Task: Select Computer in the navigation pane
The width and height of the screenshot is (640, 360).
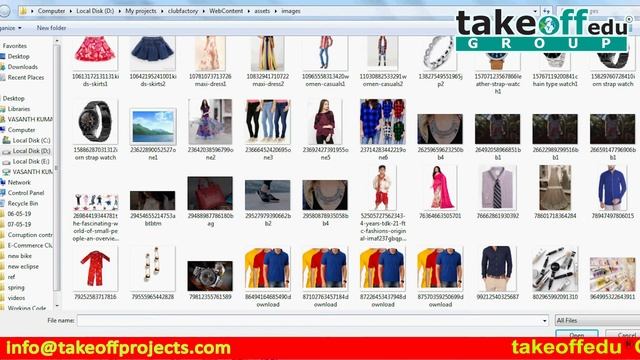Action: pos(21,130)
